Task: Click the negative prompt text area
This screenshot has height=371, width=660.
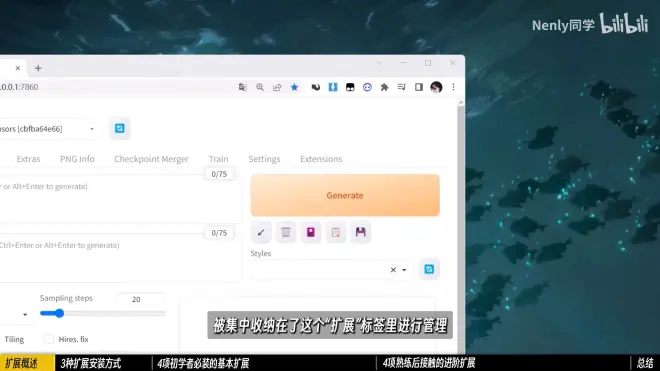Action: tap(120, 257)
